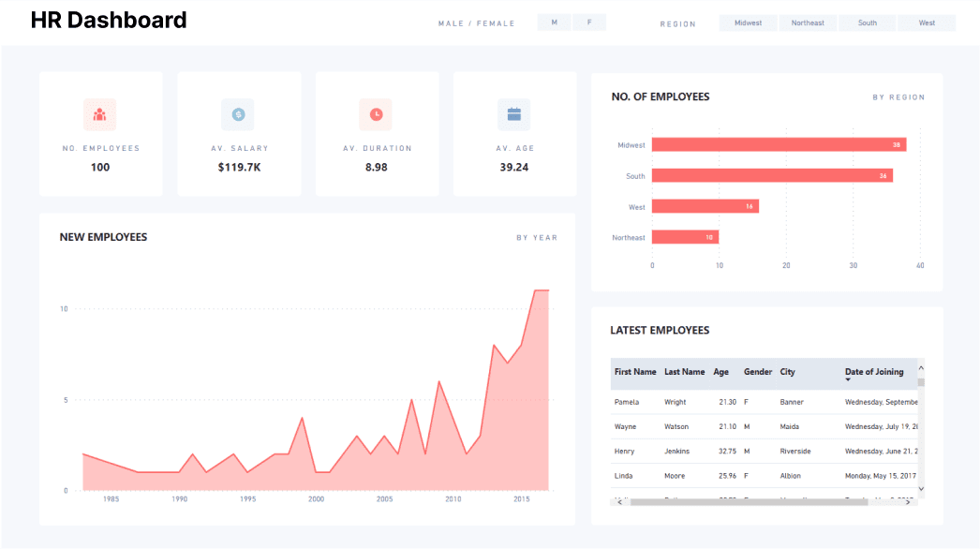The height and width of the screenshot is (549, 980).
Task: Toggle the Midwest region filter
Action: (748, 22)
